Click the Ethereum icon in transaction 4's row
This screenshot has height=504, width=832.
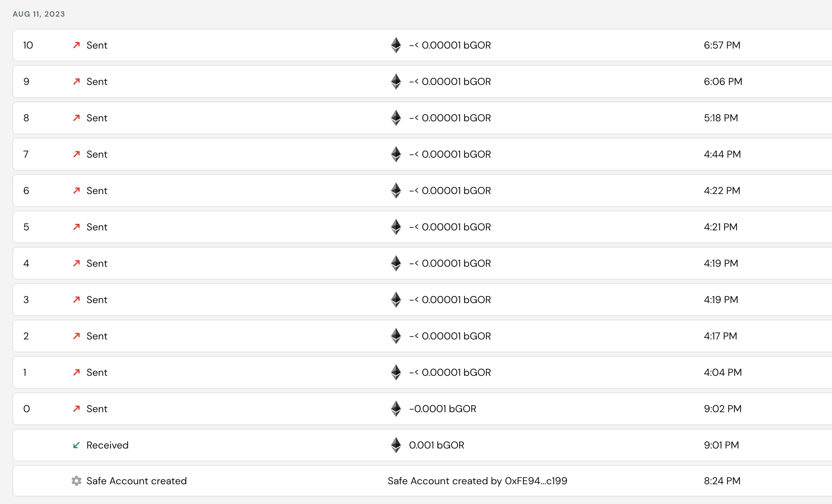pyautogui.click(x=396, y=263)
